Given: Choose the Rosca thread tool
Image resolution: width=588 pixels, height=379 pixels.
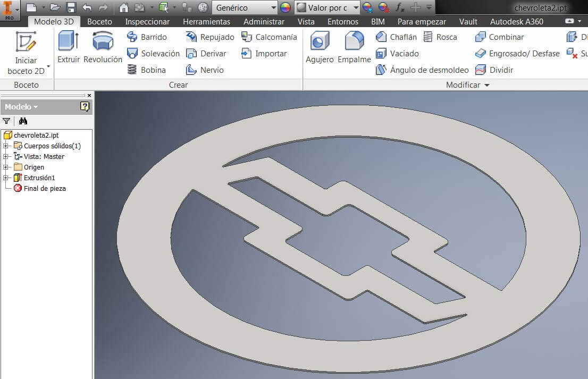Looking at the screenshot, I should 440,37.
